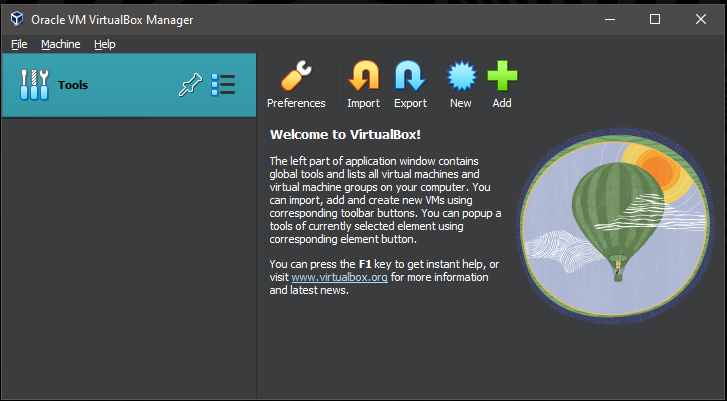Screen dimensions: 727x401
Task: Click the Welcome to VirtualBox! heading
Action: coord(345,134)
